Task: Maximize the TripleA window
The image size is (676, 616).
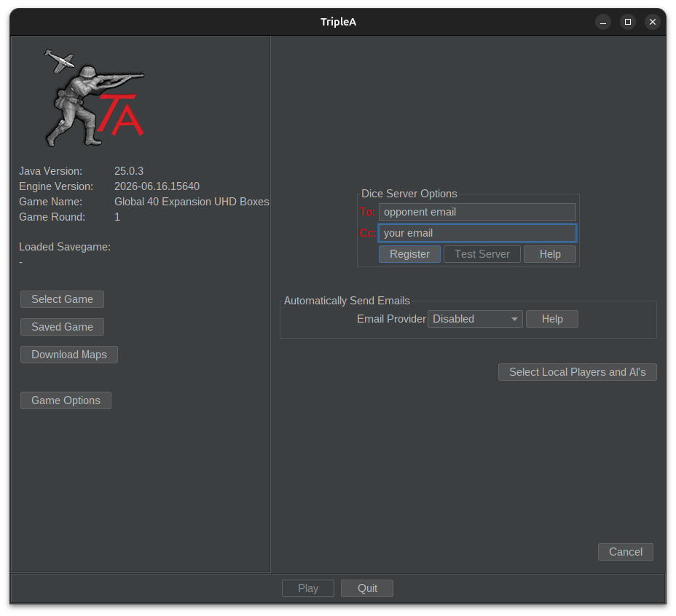Action: click(x=628, y=22)
